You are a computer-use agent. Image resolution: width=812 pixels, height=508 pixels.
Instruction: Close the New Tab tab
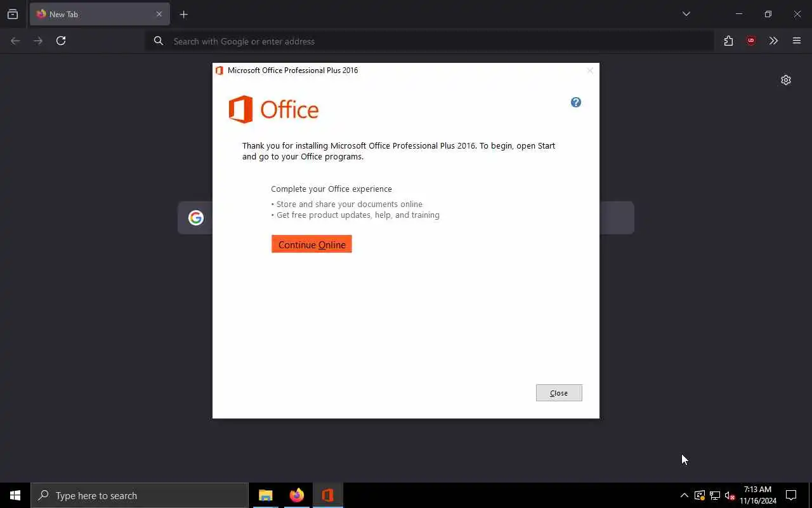click(159, 14)
